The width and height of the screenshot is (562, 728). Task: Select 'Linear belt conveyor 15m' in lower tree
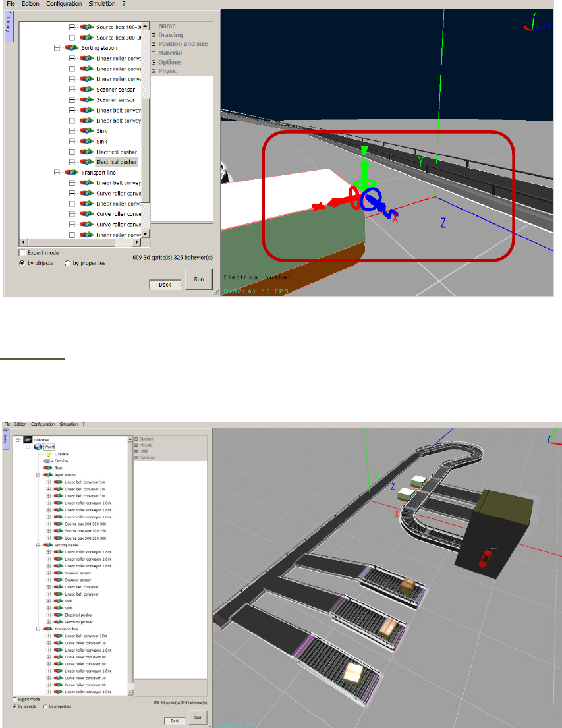pos(86,636)
